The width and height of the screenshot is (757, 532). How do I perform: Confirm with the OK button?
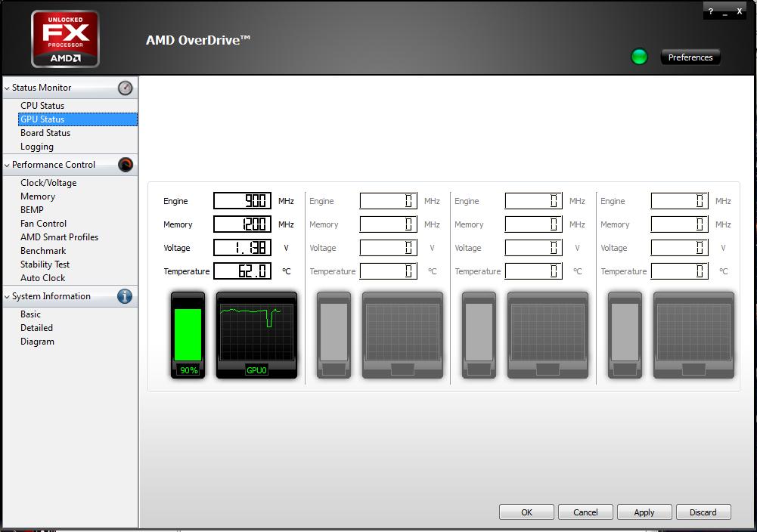(526, 512)
